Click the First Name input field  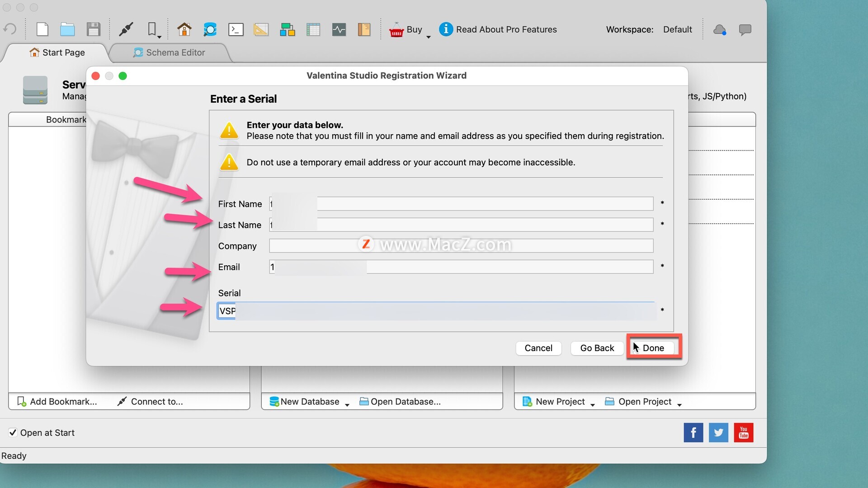point(461,204)
